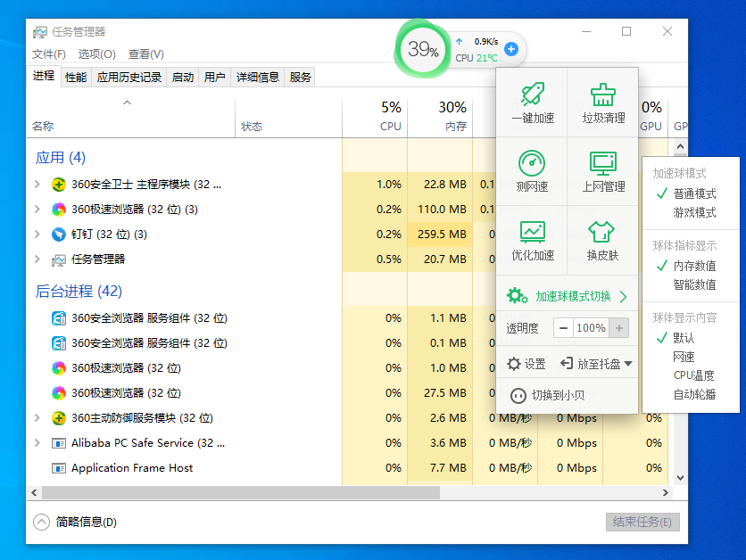Collapse to 简略信息 view
The height and width of the screenshot is (560, 746).
point(75,522)
